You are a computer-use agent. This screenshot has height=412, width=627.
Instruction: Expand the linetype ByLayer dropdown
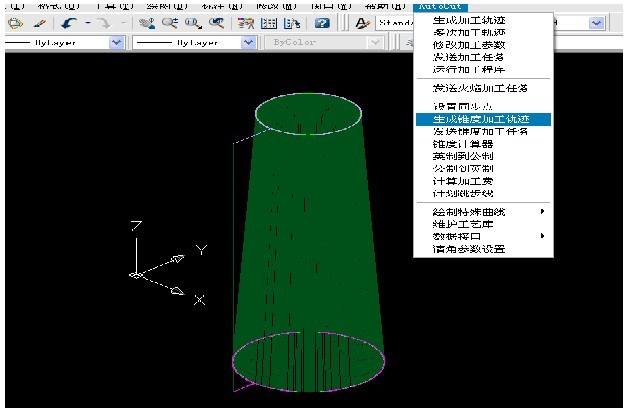pos(116,43)
